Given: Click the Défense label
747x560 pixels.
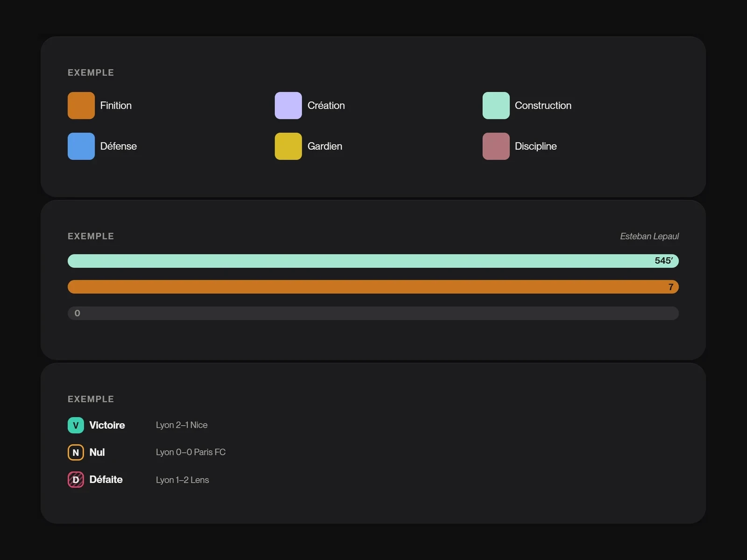Looking at the screenshot, I should coord(119,146).
